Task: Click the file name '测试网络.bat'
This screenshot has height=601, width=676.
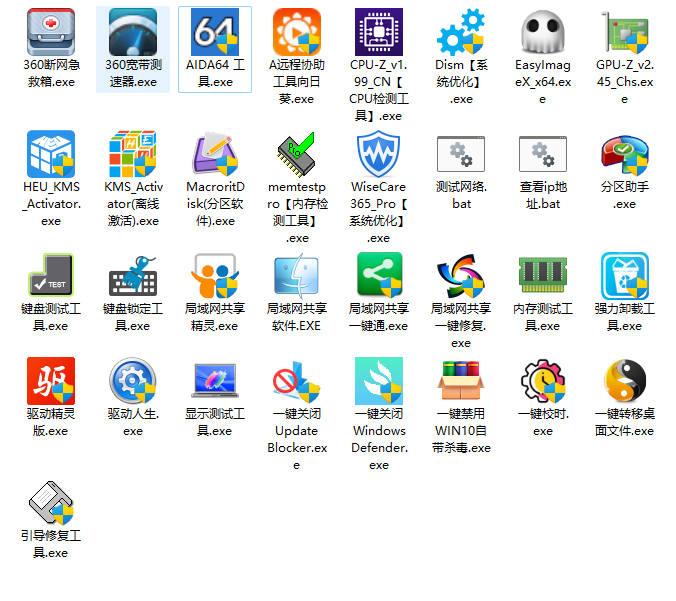Action: [460, 195]
